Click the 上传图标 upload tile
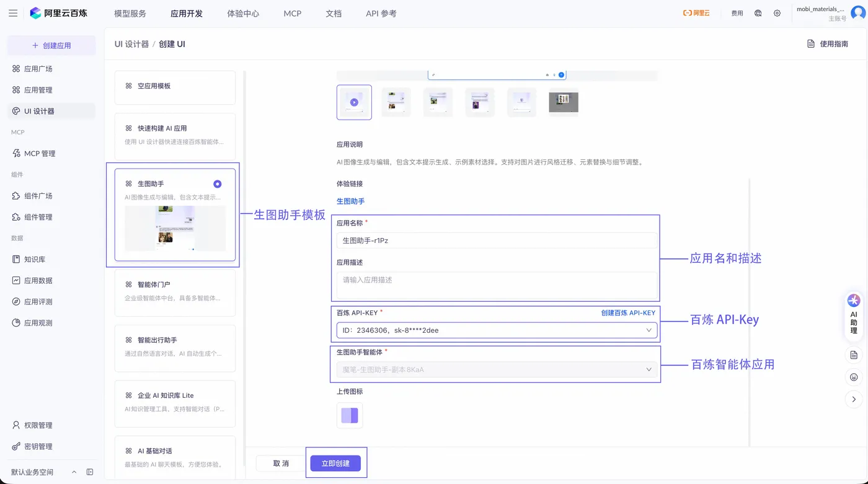 350,415
